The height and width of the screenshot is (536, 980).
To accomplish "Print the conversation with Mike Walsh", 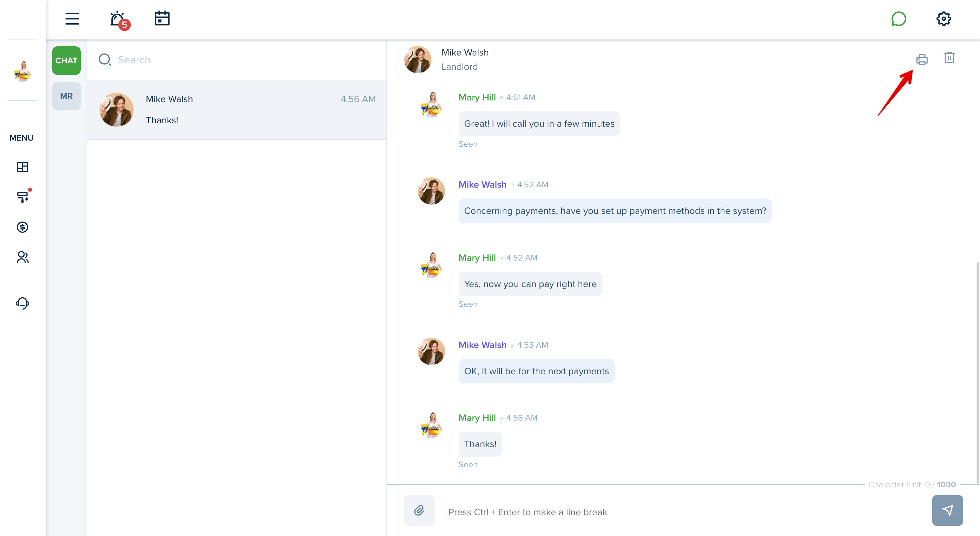I will point(922,59).
